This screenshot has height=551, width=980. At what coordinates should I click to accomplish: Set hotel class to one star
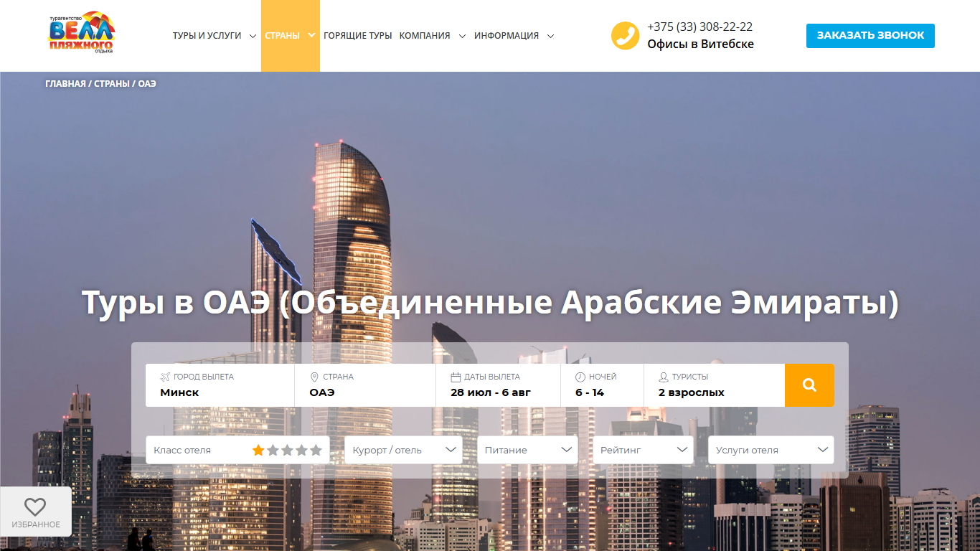point(258,450)
